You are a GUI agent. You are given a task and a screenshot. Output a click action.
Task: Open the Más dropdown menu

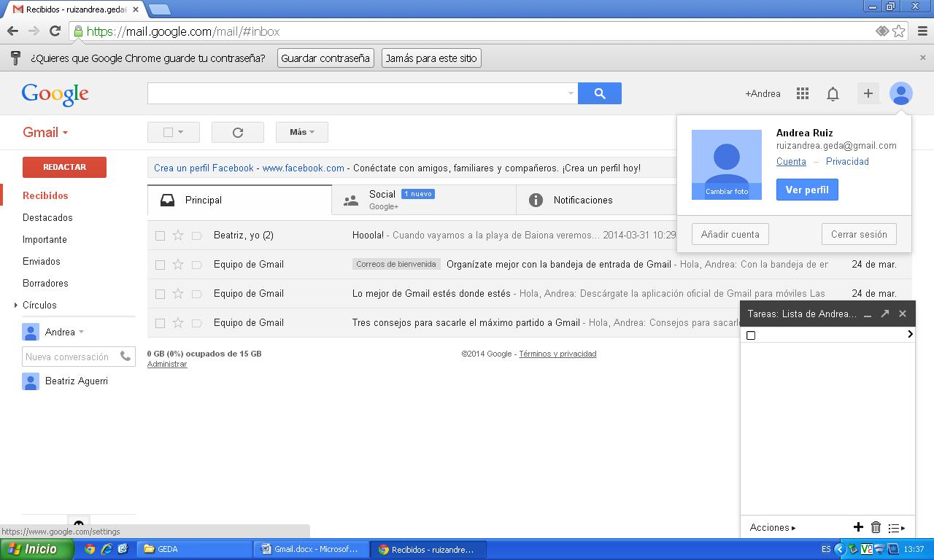(x=301, y=133)
